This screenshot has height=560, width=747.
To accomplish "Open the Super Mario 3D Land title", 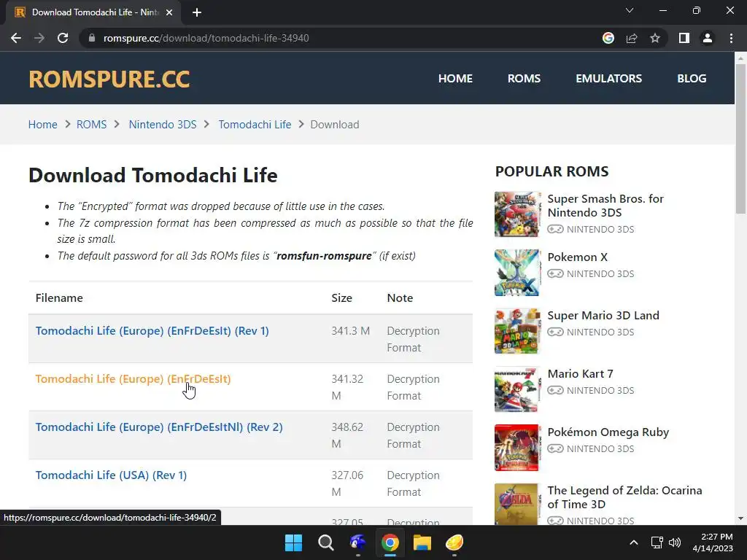I will pos(603,315).
